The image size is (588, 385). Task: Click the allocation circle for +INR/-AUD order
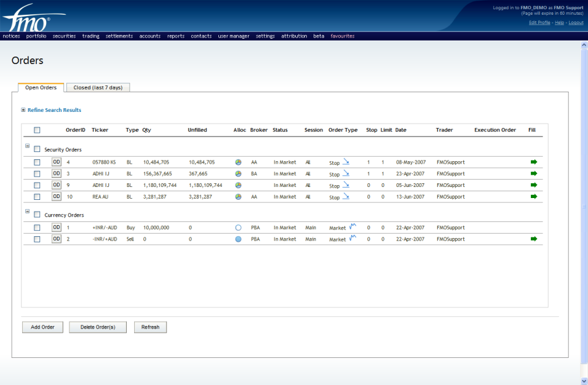click(238, 228)
